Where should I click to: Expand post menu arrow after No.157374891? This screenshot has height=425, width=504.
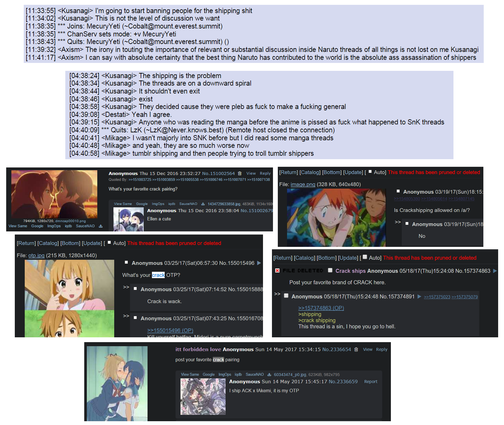coord(419,296)
